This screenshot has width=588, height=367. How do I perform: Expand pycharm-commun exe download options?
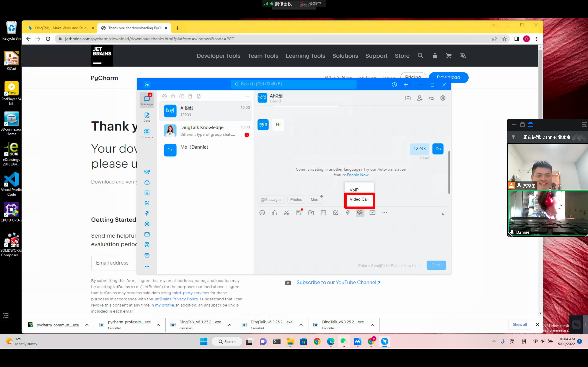(x=87, y=325)
